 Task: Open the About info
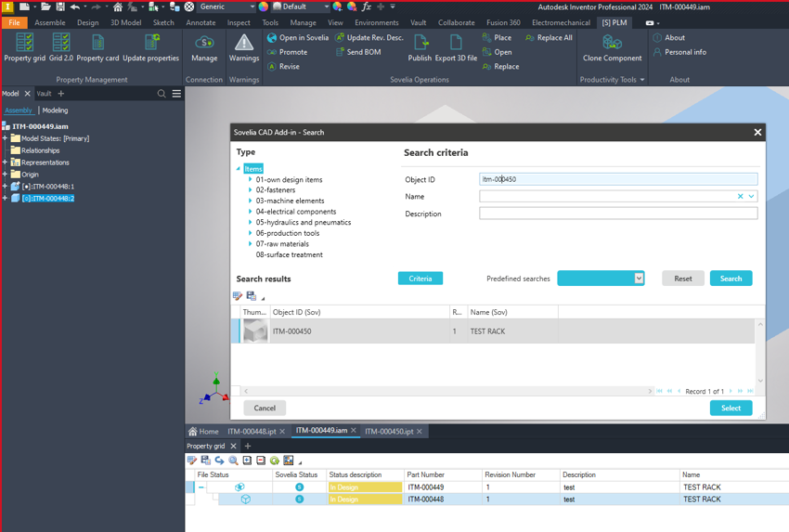tap(668, 38)
